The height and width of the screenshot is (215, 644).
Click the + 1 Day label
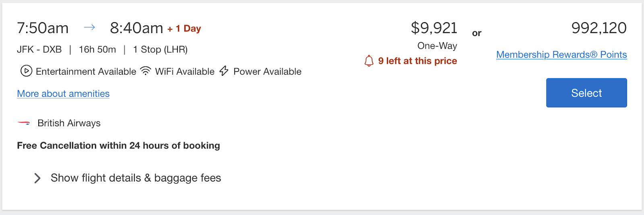[x=184, y=29]
